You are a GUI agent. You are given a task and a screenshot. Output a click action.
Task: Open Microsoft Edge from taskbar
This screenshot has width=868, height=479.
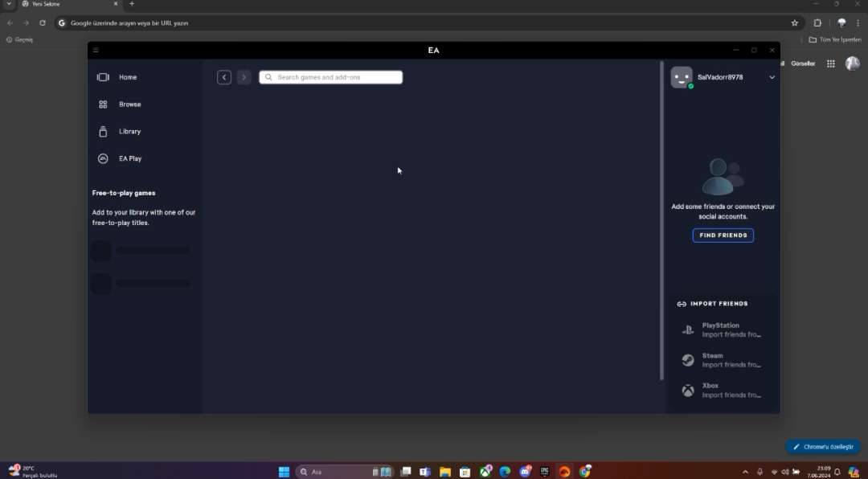click(x=505, y=472)
